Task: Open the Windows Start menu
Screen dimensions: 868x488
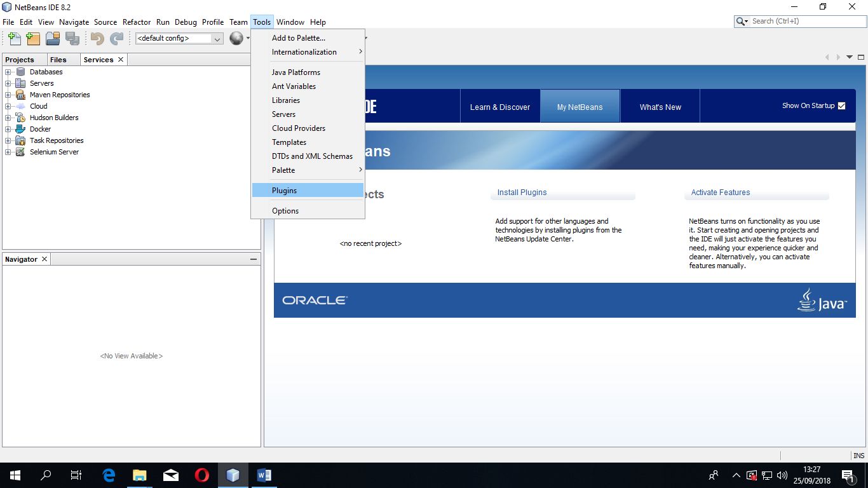Action: click(x=15, y=475)
